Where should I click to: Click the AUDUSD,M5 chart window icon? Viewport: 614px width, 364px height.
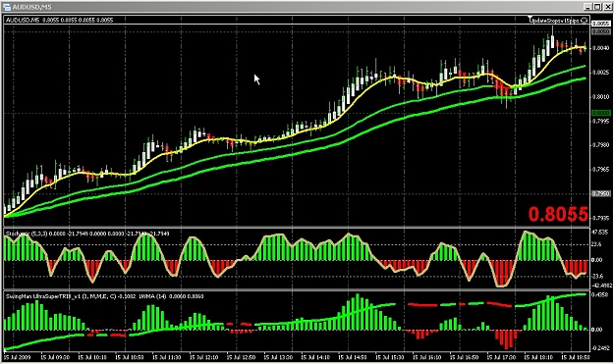(7, 7)
